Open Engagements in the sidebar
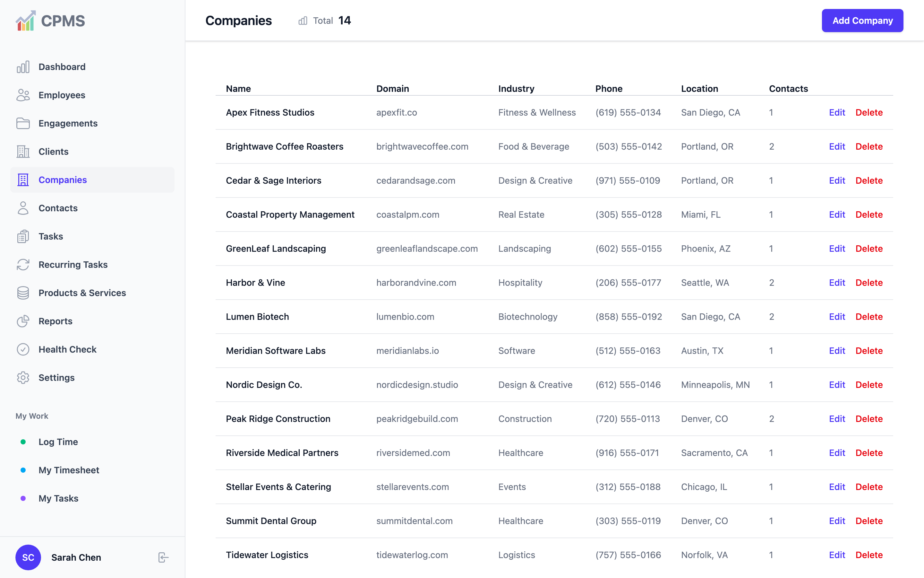The image size is (924, 578). (x=92, y=124)
